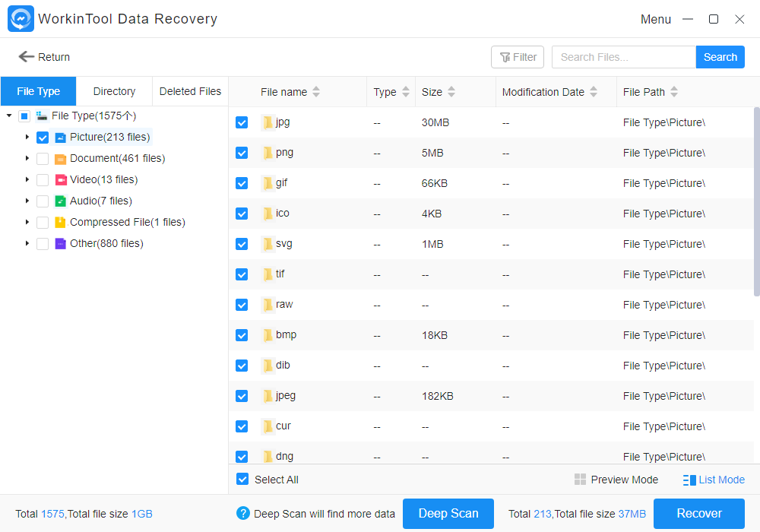The image size is (760, 532).
Task: Click the ico folder icon
Action: tap(268, 214)
